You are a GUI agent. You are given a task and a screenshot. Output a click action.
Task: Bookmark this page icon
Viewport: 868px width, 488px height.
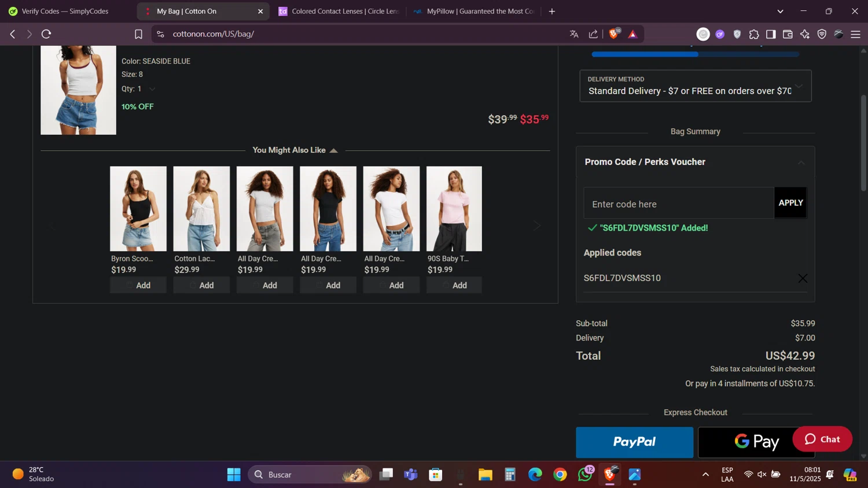(138, 34)
